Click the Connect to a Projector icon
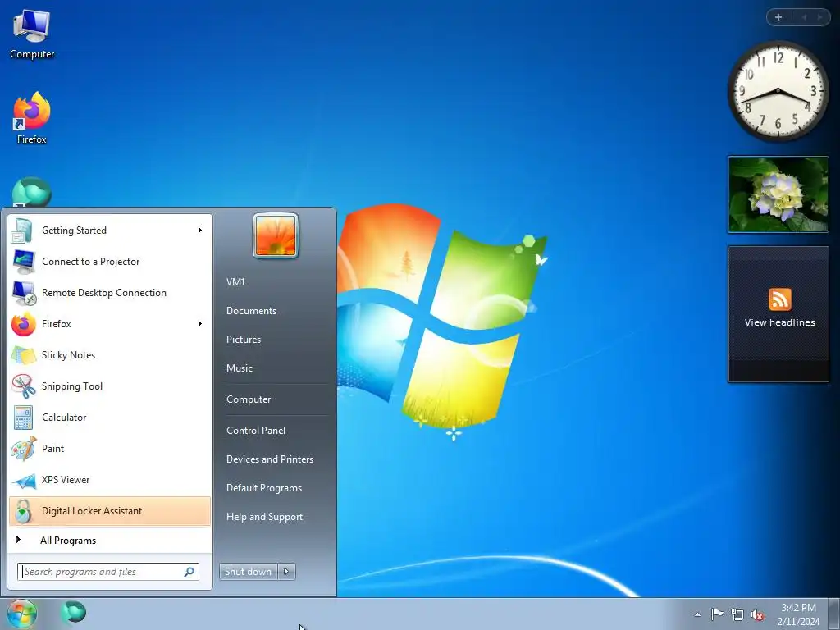This screenshot has height=630, width=840. tap(23, 262)
